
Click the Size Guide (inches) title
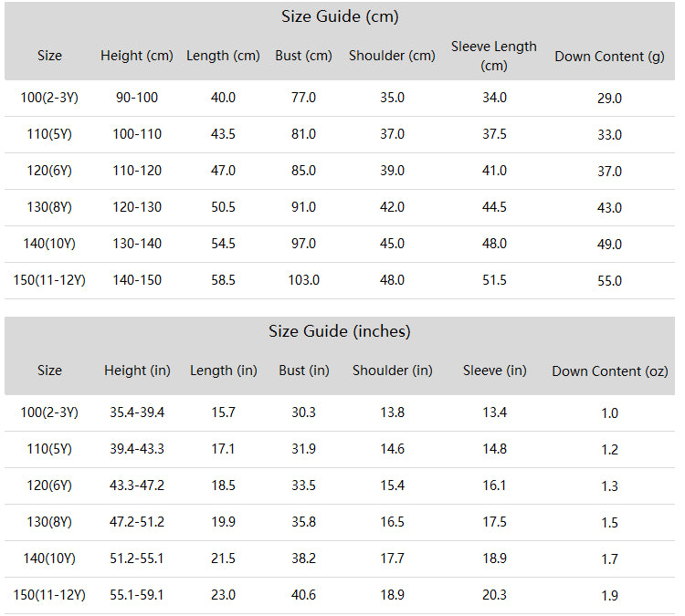tap(340, 331)
